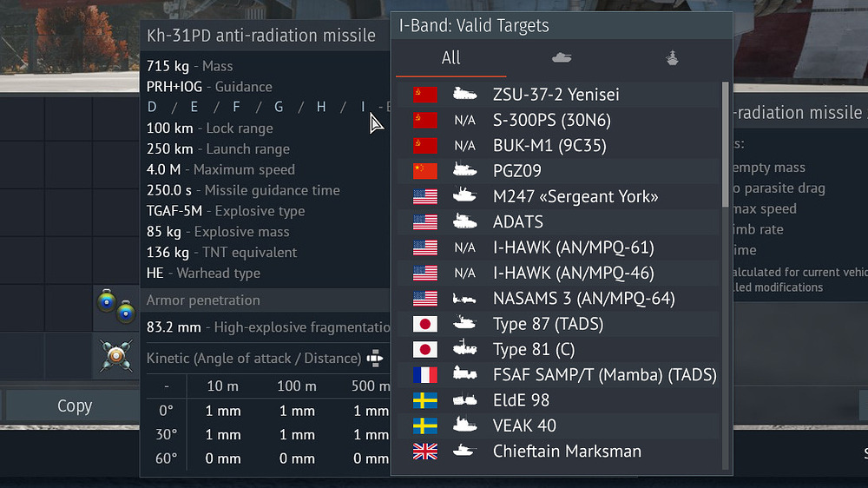Click the G band letter
The height and width of the screenshot is (488, 868).
pyautogui.click(x=279, y=107)
